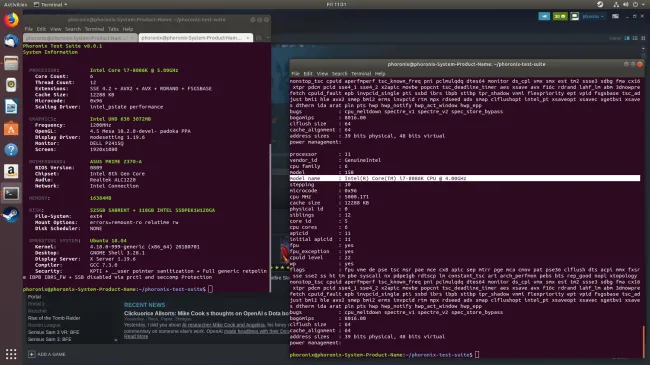Open Terminal menu in left terminal window
Viewport: 650px width, 365px height.
pos(94,29)
